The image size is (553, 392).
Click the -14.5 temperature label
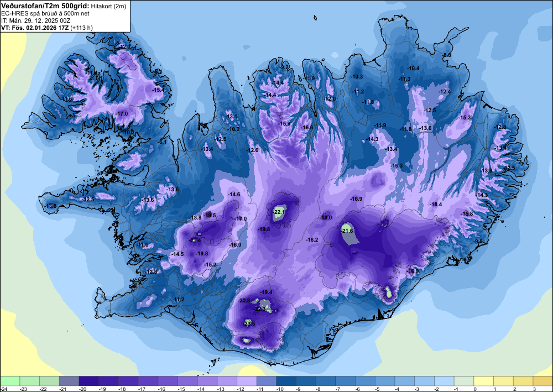point(178,254)
